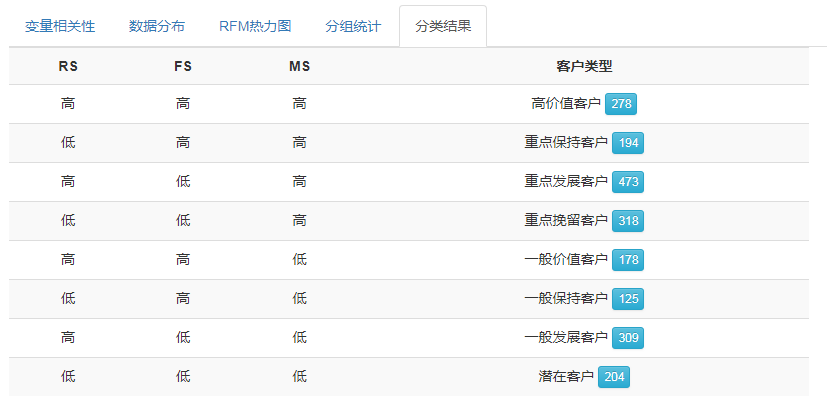Viewport: 827px width, 412px height.
Task: Click the 客户类型 column header
Action: 584,66
